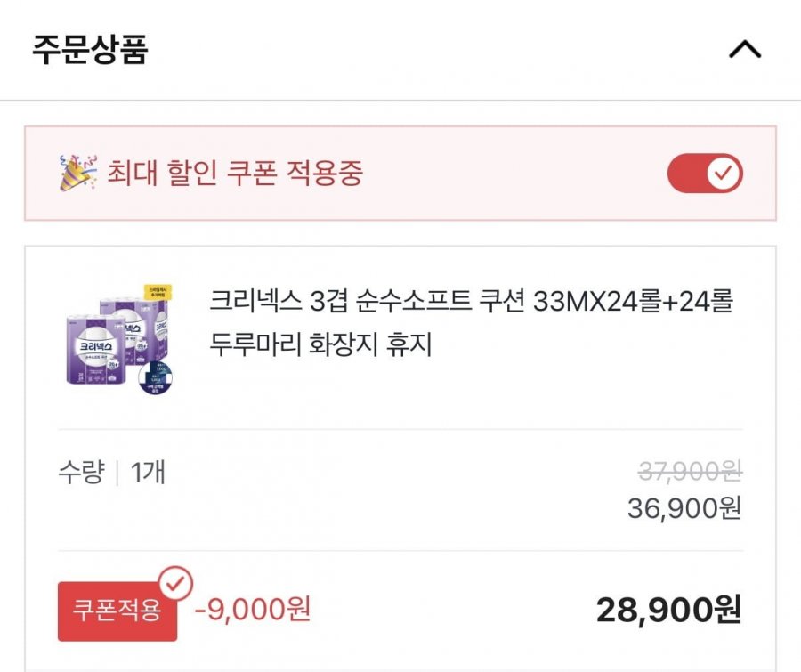
Task: Click the empty area of the pink coupon banner
Action: [511, 174]
